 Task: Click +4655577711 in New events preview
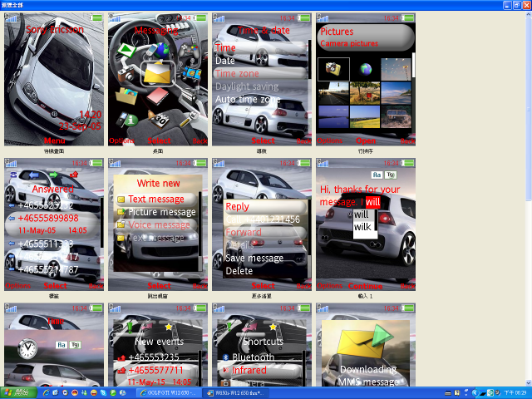pos(155,370)
